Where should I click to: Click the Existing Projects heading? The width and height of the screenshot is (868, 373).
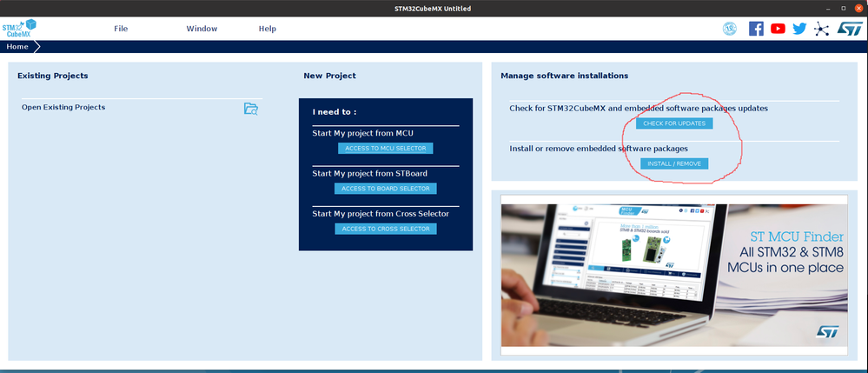point(53,76)
